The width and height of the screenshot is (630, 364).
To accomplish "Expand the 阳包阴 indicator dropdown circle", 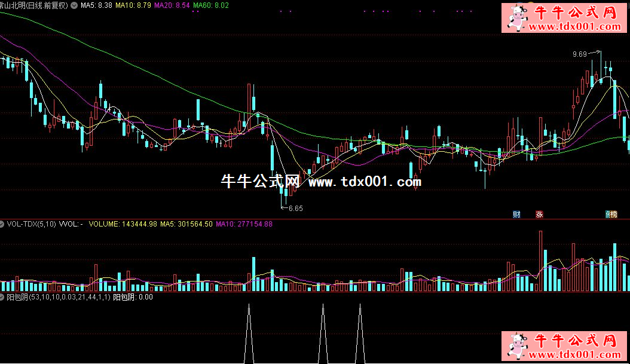I will 3,296.
